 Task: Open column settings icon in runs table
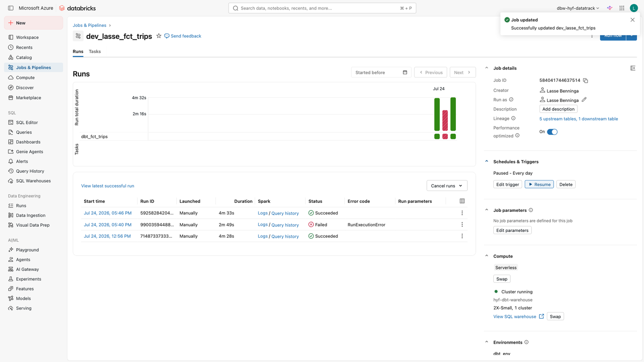click(462, 201)
